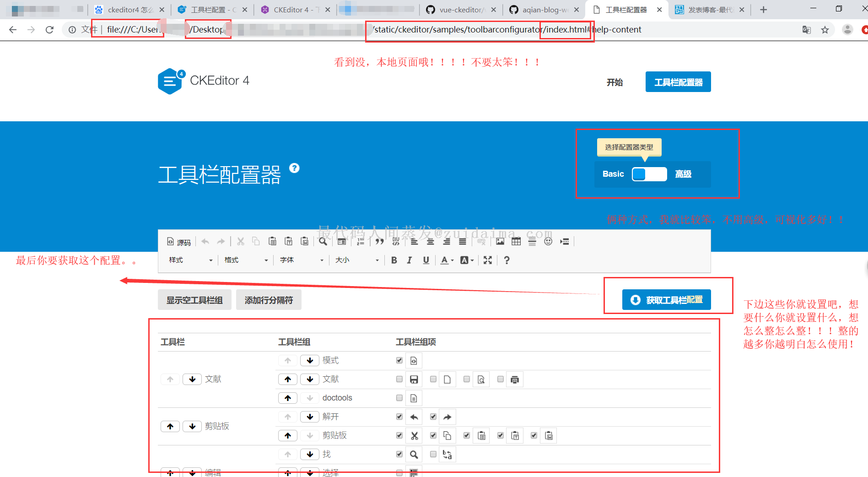
Task: Click the question mark about icon in toolbar
Action: pos(507,260)
